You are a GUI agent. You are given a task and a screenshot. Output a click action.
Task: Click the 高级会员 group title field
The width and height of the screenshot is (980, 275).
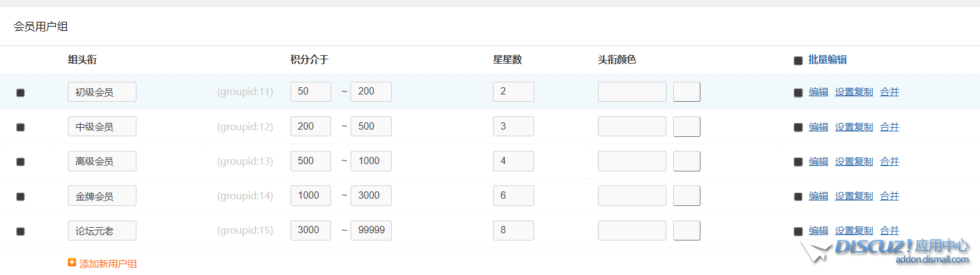[x=102, y=161]
